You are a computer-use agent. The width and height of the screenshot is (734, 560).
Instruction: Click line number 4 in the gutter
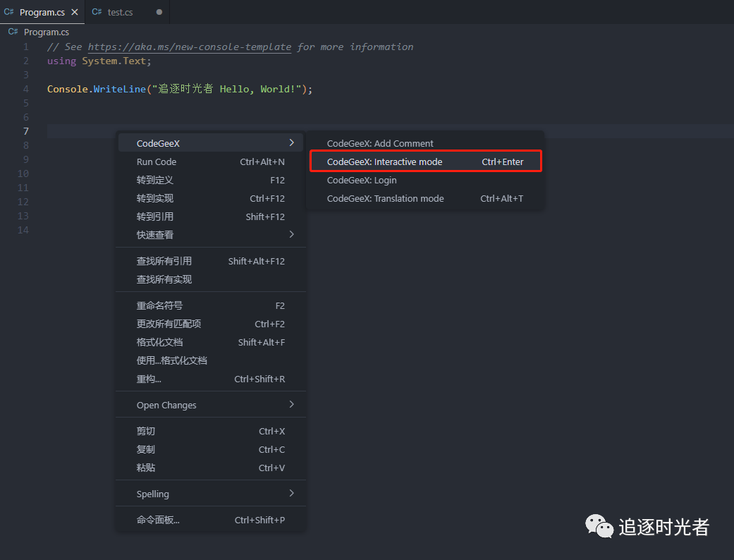click(26, 89)
